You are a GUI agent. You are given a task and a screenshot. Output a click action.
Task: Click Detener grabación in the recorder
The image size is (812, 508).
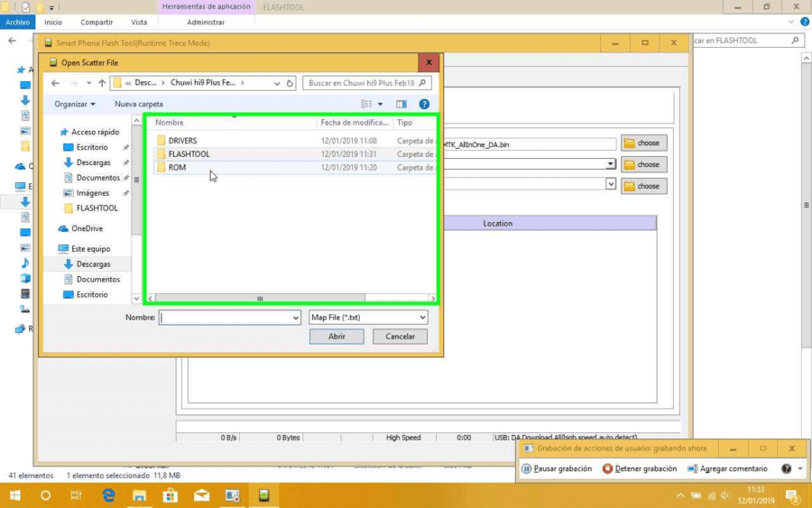(x=640, y=468)
